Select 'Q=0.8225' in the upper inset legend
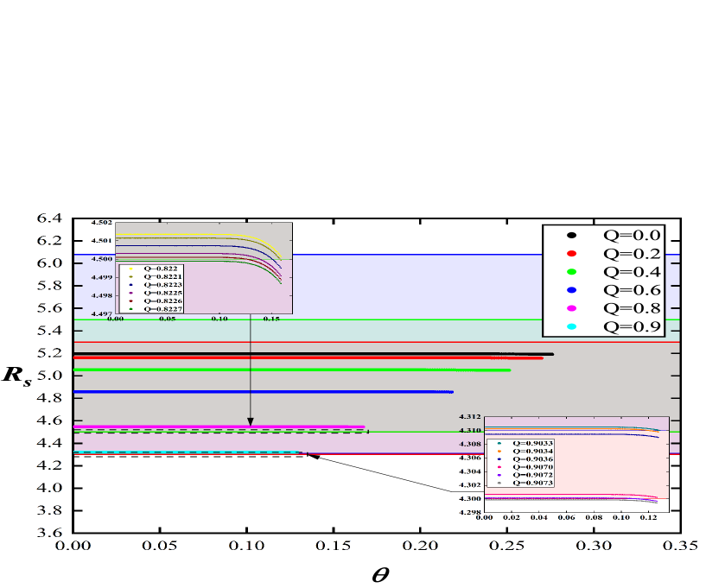Viewport: 706px width, 588px height. point(163,293)
